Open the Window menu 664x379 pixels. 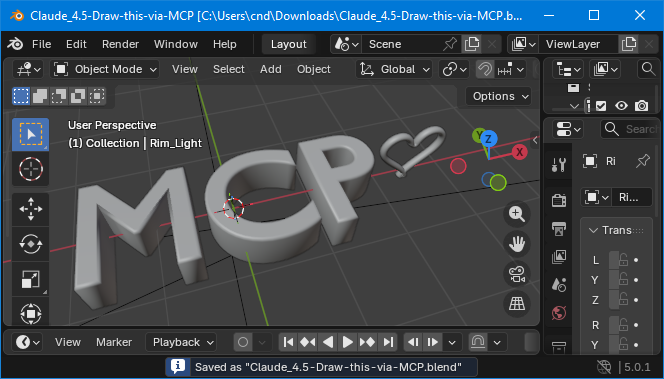coord(176,44)
